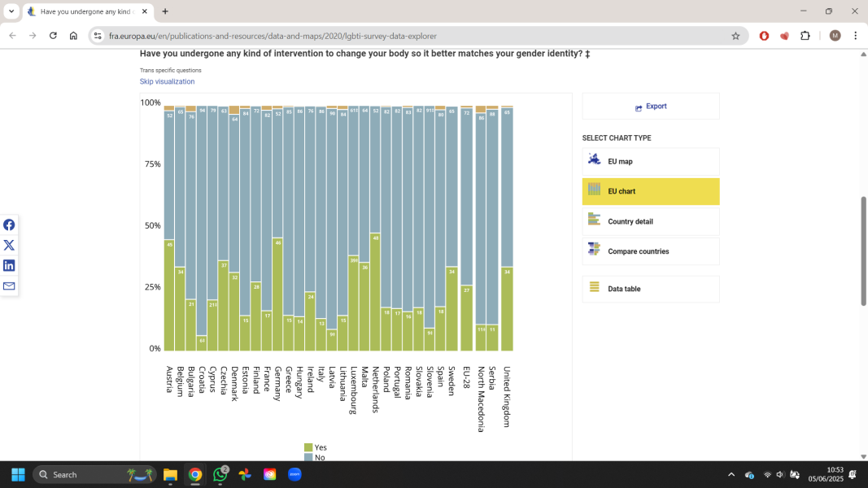Open a new browser tab
Screen dimensions: 868x488
[165, 11]
